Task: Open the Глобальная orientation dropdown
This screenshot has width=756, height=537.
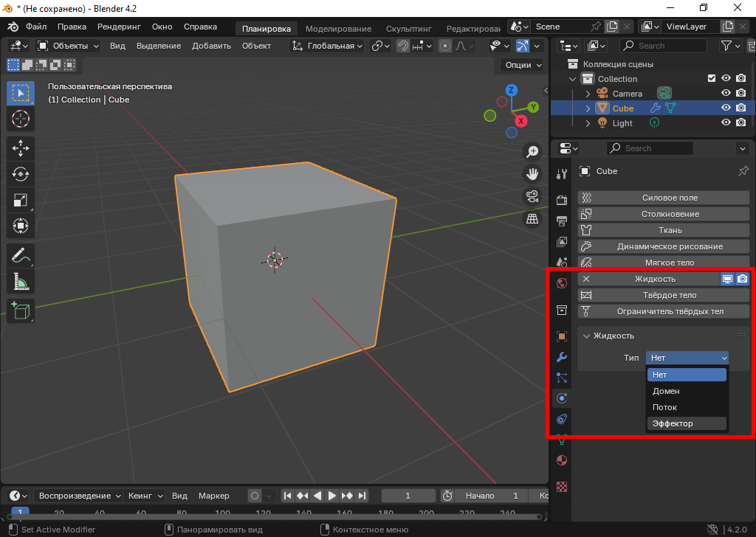Action: [328, 46]
